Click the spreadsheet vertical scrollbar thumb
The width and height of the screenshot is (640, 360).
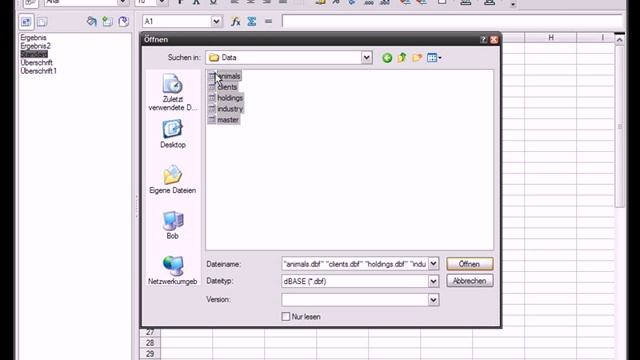point(620,127)
